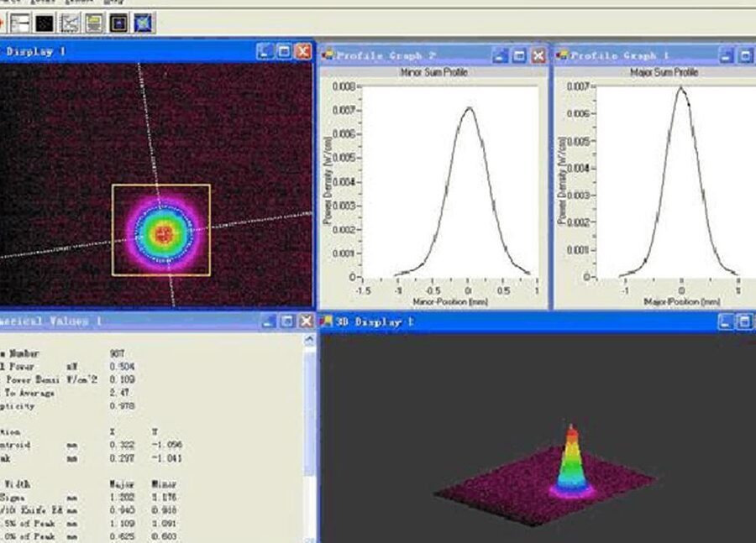Screen dimensions: 756x543
Task: Click the red beam center in 2D display
Action: tap(164, 232)
